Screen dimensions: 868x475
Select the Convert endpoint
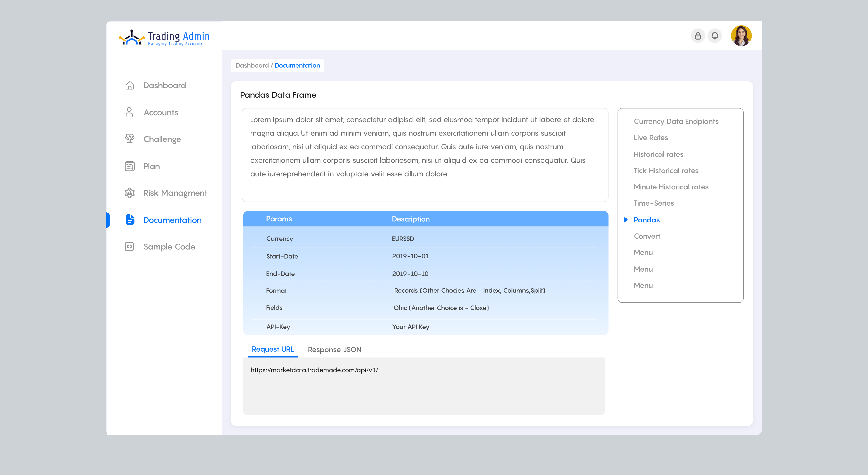click(x=647, y=236)
